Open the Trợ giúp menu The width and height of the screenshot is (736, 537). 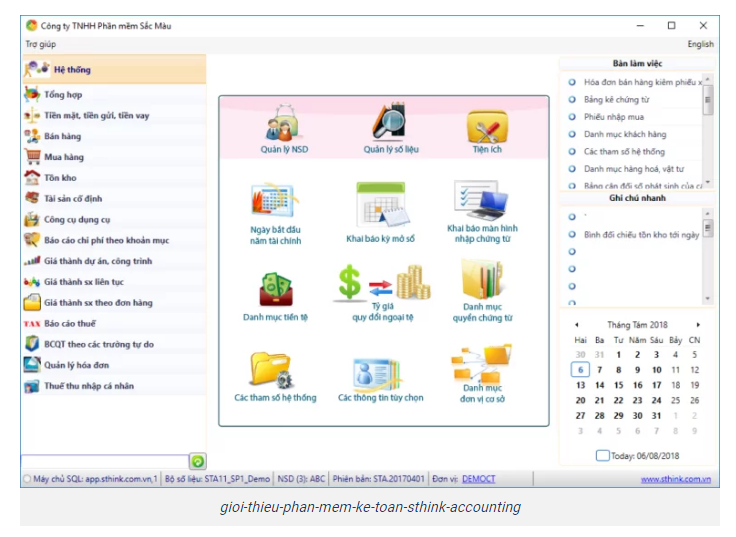(40, 44)
